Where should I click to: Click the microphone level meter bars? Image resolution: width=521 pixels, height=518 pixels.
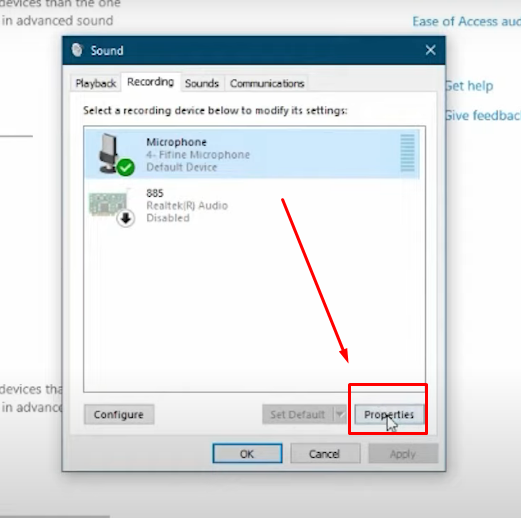coord(407,153)
